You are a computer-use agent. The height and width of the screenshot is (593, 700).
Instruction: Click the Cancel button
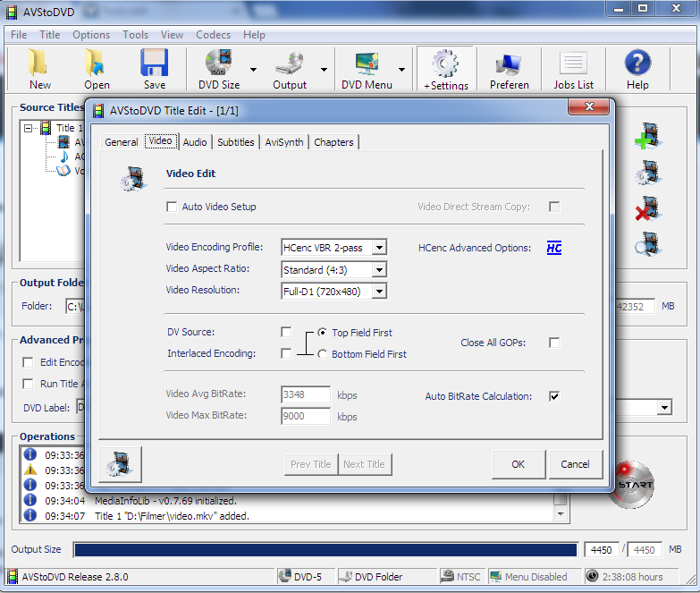pyautogui.click(x=575, y=464)
